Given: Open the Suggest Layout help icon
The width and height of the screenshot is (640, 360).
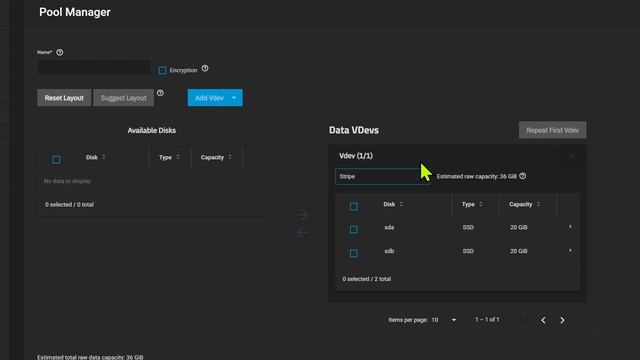Looking at the screenshot, I should [x=160, y=93].
